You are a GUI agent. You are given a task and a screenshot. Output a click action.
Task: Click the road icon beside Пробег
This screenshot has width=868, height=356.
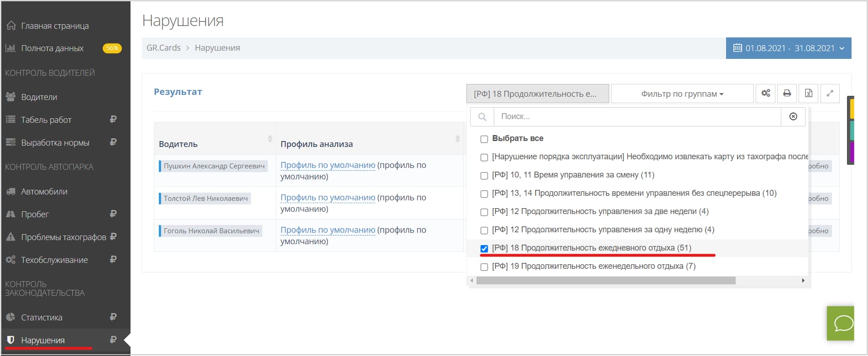pyautogui.click(x=10, y=214)
